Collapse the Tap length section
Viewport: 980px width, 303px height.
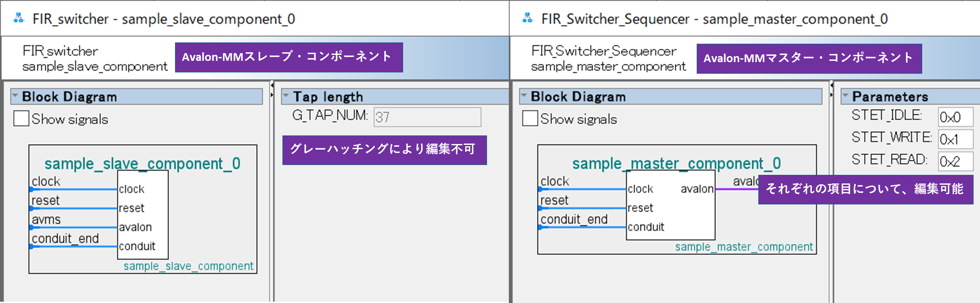(x=286, y=96)
